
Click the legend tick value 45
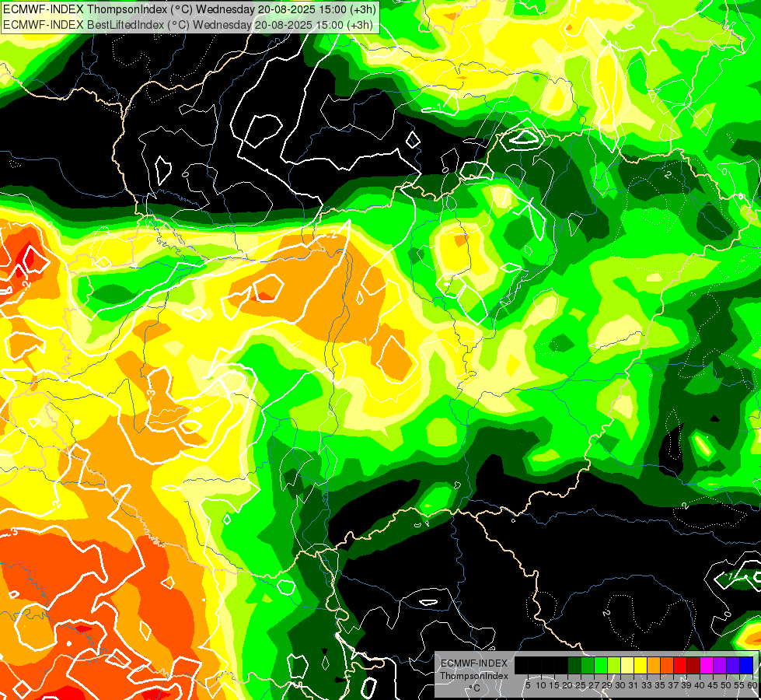pos(713,685)
